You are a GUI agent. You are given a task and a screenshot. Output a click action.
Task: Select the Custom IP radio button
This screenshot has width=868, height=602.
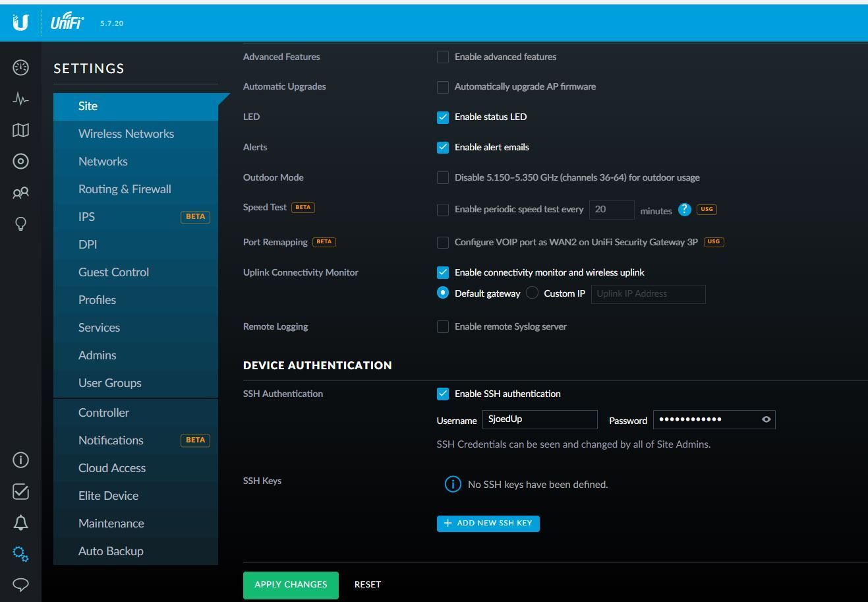point(533,293)
